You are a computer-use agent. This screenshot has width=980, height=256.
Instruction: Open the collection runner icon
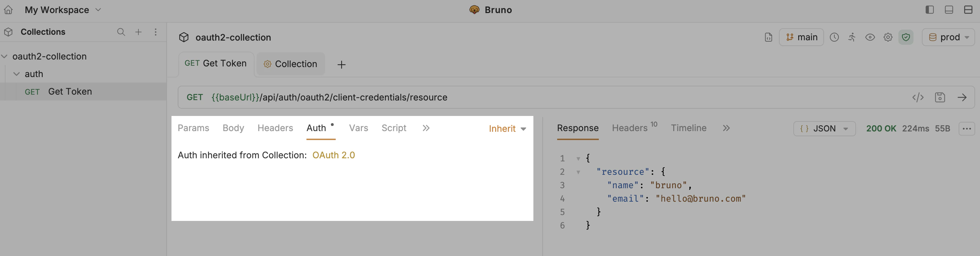[852, 37]
